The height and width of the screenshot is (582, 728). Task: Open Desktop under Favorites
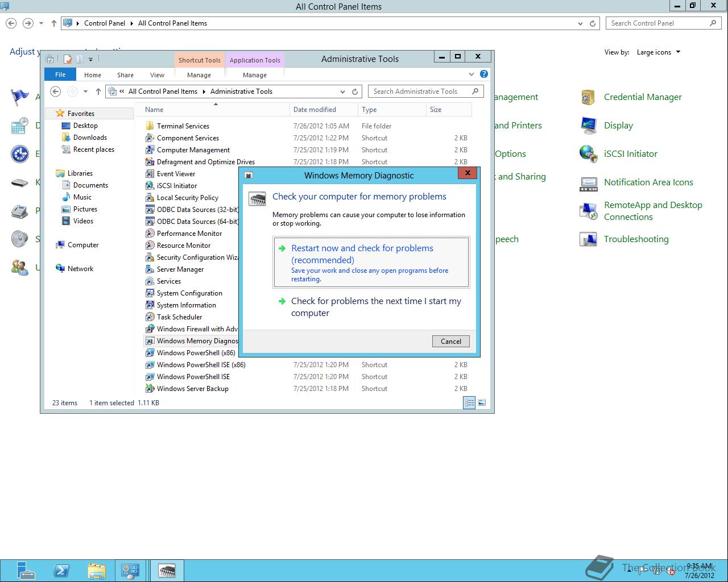pos(85,126)
